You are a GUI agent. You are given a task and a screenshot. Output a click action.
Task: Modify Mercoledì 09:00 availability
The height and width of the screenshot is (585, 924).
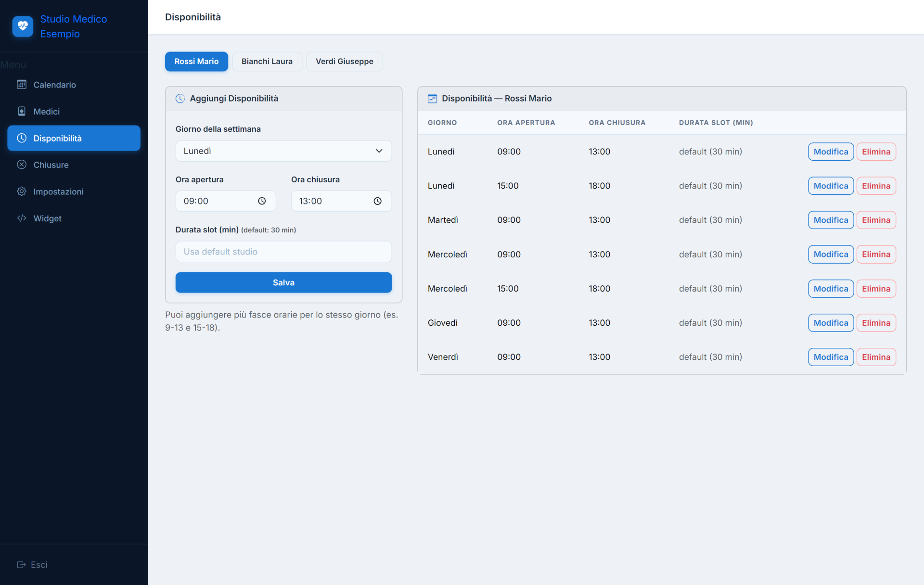pos(831,254)
